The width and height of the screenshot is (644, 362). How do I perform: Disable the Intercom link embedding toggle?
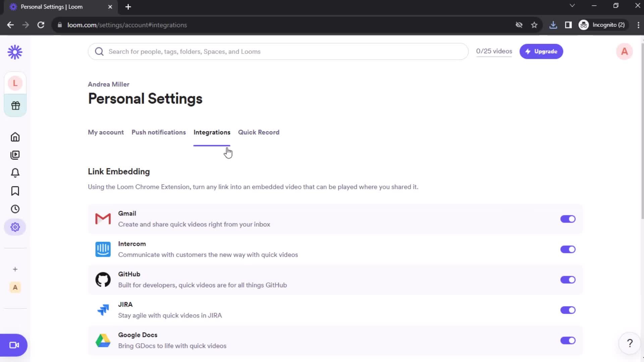568,249
